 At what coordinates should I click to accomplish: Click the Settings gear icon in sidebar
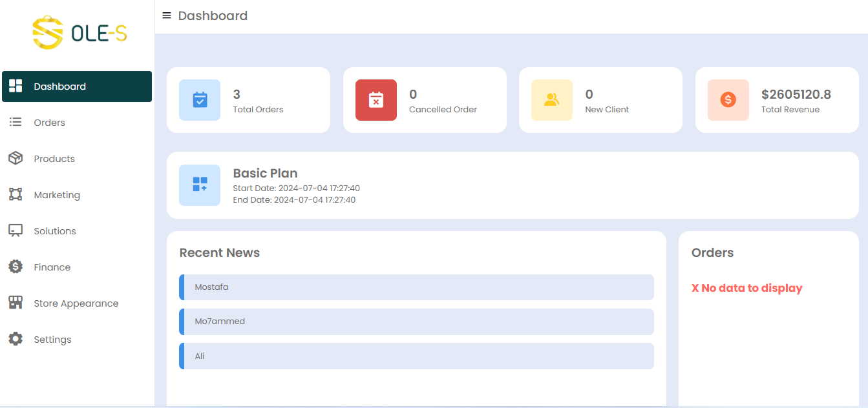(x=16, y=340)
